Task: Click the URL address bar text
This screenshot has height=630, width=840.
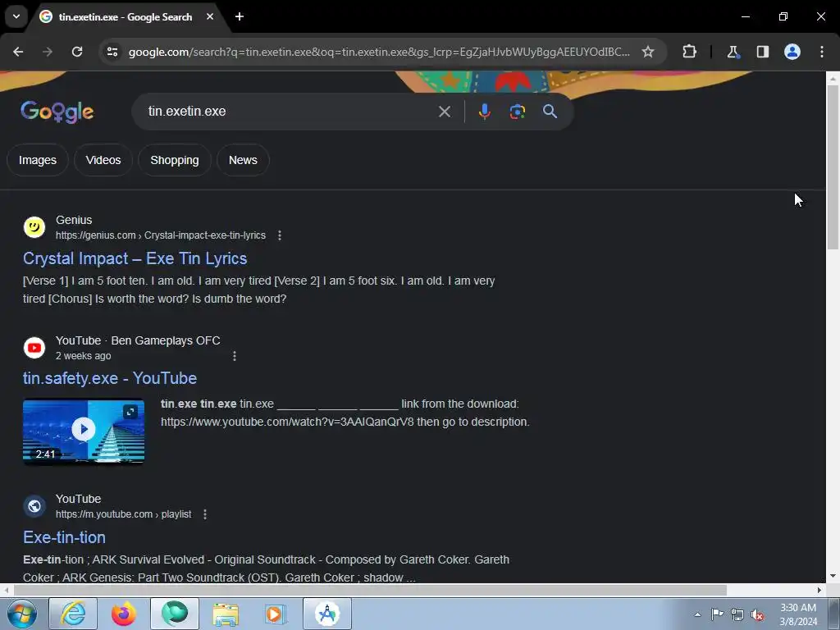Action: [x=379, y=52]
